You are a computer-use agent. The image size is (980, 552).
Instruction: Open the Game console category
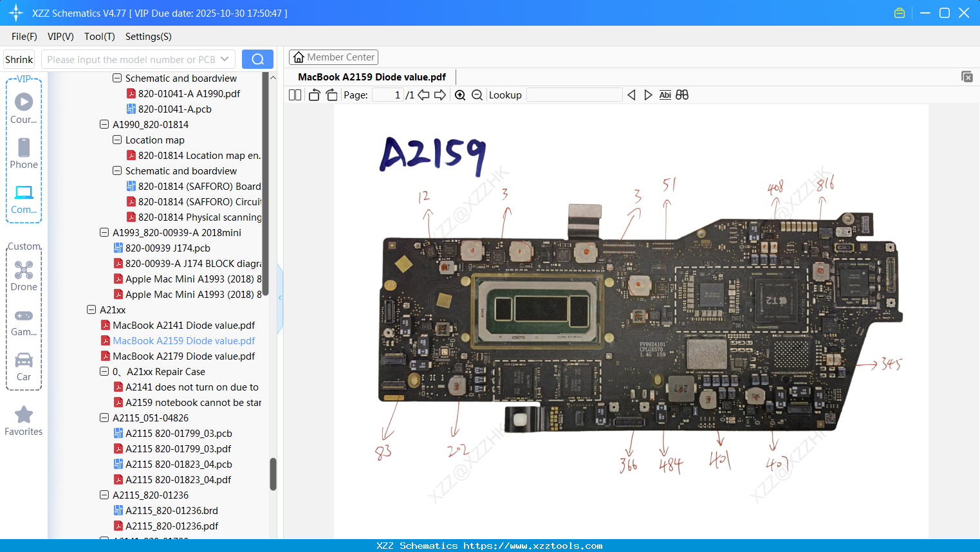(x=24, y=322)
